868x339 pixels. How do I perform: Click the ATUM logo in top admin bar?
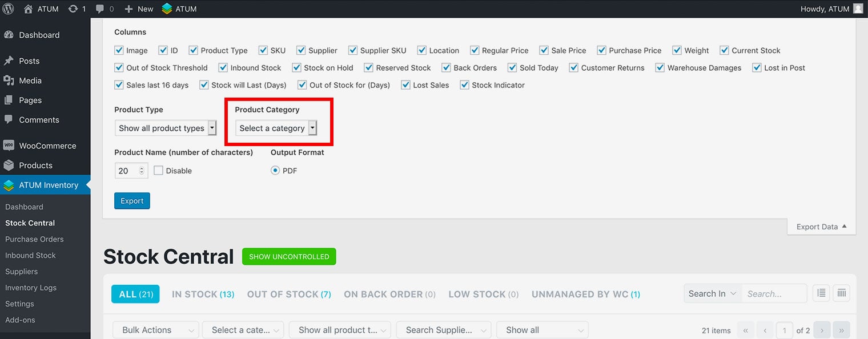(167, 9)
